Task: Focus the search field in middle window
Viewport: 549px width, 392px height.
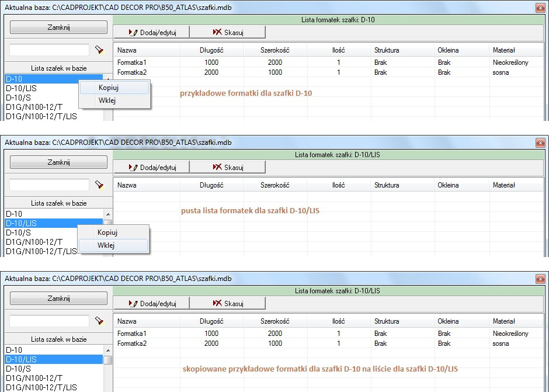Action: (x=50, y=185)
